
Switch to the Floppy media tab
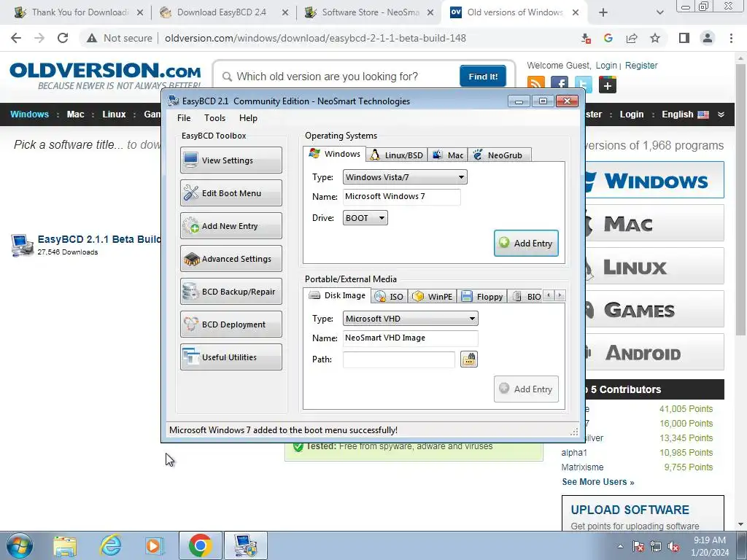[x=482, y=296]
